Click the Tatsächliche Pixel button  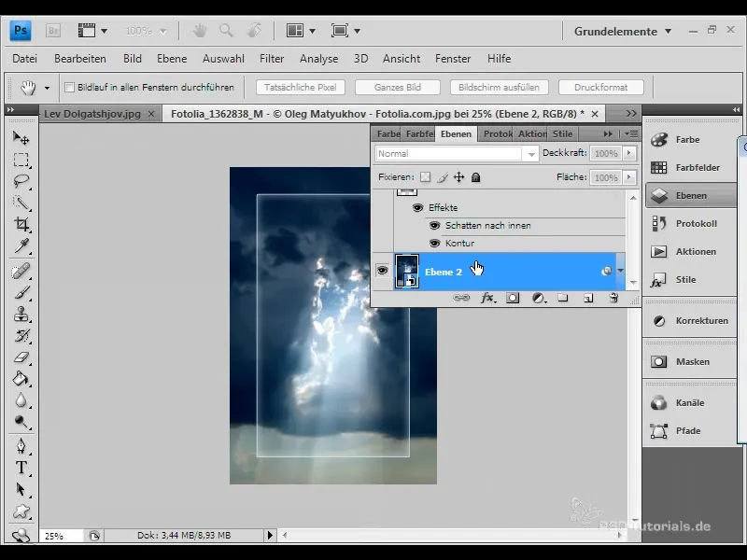300,87
